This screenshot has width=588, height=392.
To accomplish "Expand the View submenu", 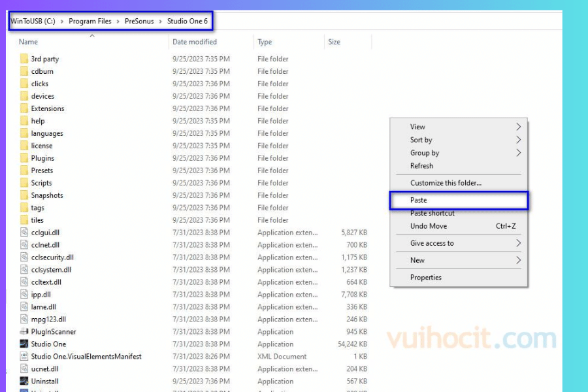I will tap(519, 127).
